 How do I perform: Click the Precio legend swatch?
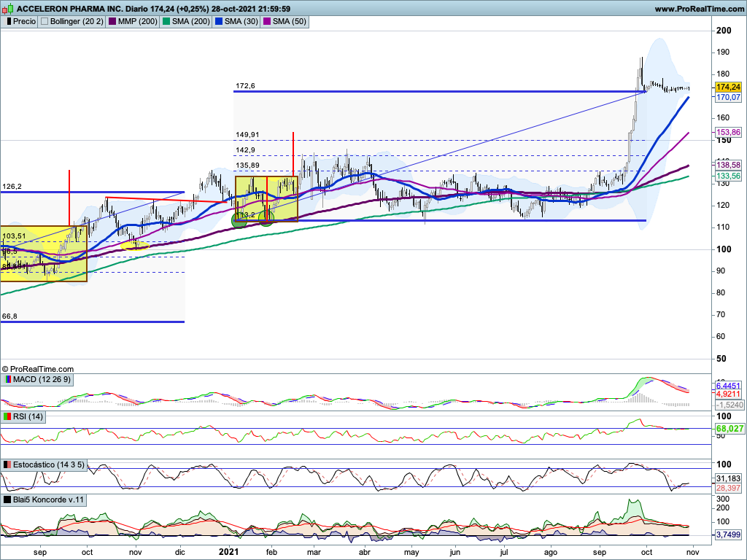9,21
